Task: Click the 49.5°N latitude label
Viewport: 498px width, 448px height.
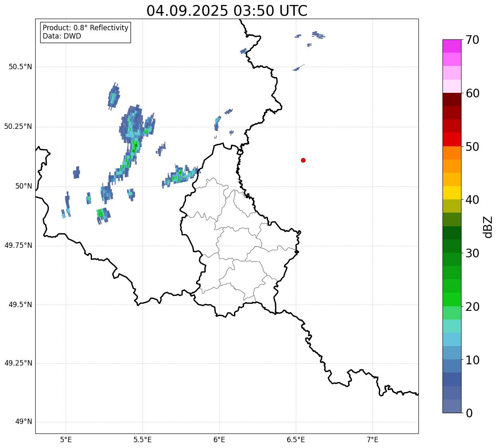Action: pos(20,305)
